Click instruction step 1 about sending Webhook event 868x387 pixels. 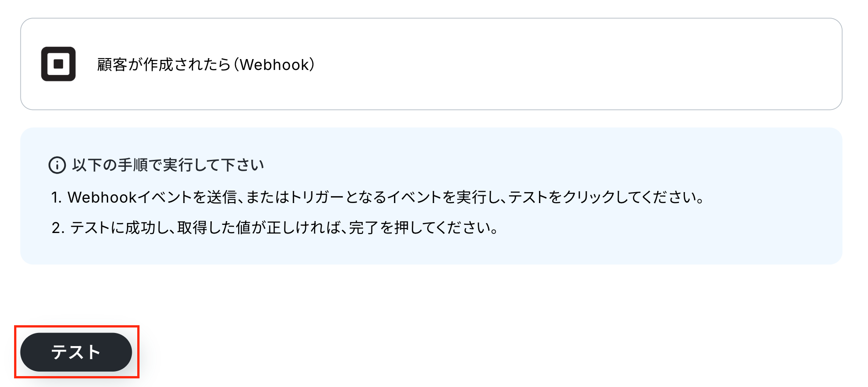pos(378,197)
